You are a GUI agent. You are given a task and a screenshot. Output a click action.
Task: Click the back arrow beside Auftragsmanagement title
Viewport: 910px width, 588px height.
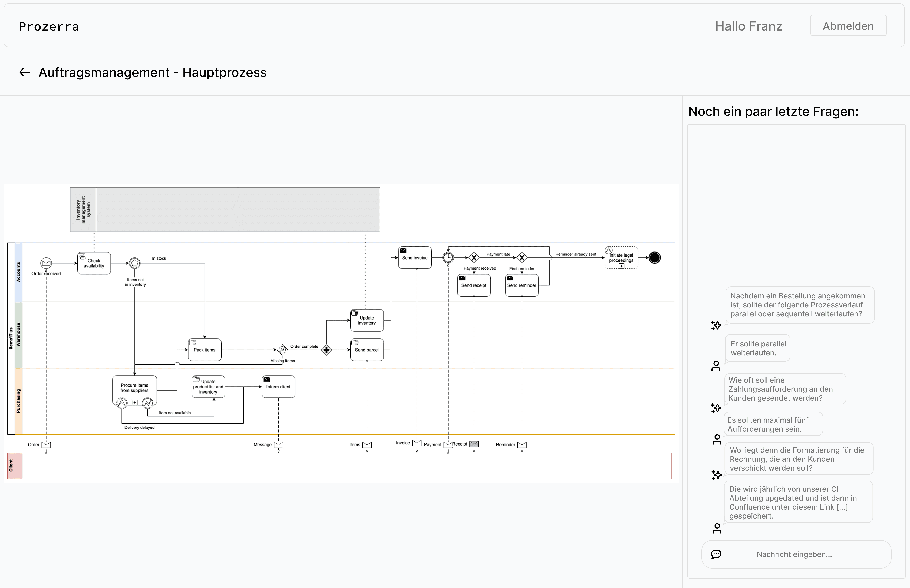(x=25, y=72)
